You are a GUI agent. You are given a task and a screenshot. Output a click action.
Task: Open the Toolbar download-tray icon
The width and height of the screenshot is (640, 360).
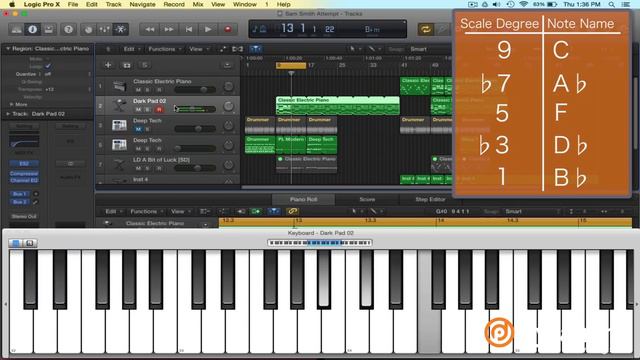[x=49, y=29]
